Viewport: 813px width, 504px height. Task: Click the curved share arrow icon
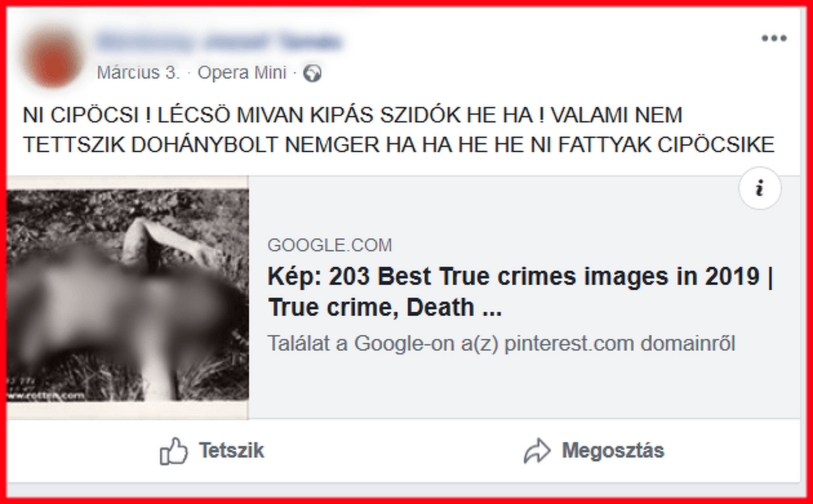[537, 451]
